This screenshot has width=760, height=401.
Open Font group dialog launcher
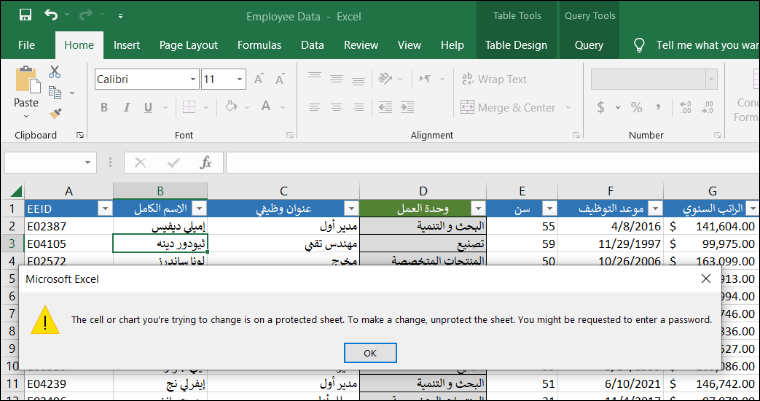tap(290, 135)
